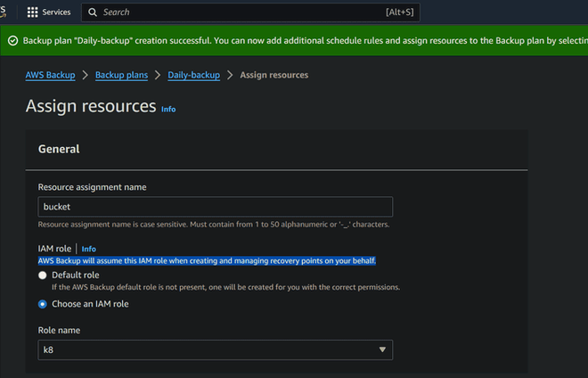Open Info link beside IAM role
588x378 pixels.
click(x=89, y=249)
